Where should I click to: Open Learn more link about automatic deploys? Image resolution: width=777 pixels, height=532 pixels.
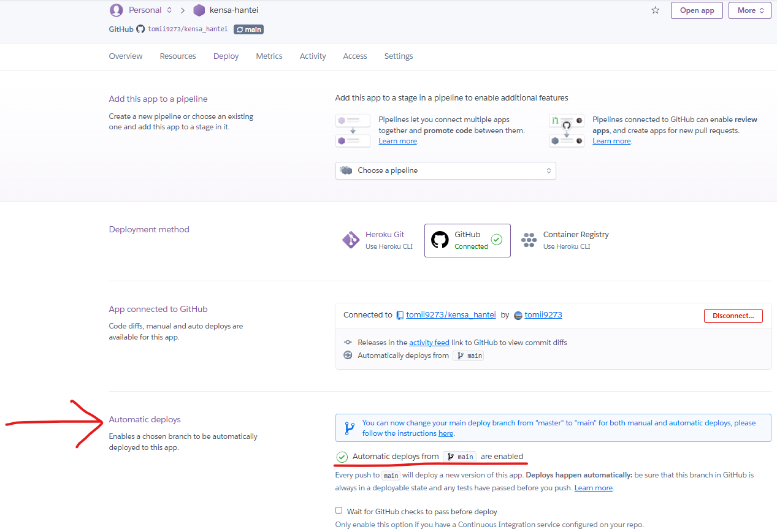(594, 488)
